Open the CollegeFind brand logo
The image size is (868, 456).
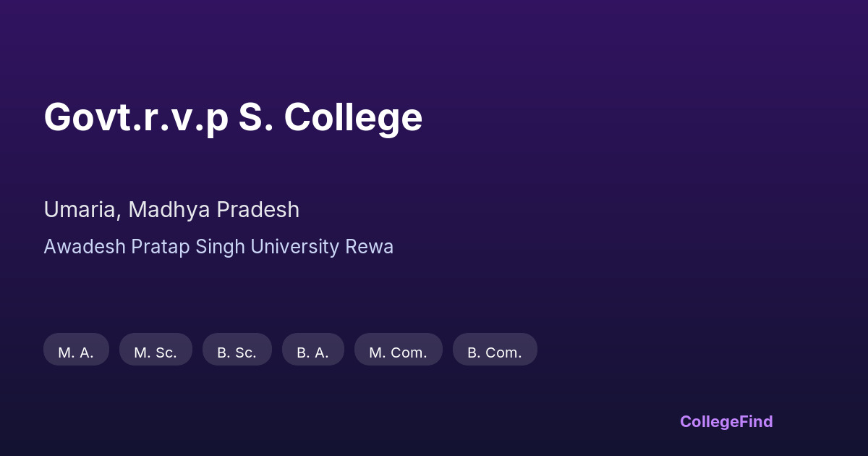tap(726, 421)
